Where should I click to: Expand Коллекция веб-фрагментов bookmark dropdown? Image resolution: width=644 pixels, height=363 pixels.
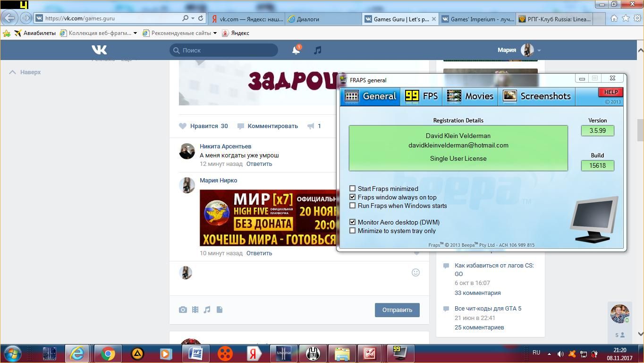(135, 33)
